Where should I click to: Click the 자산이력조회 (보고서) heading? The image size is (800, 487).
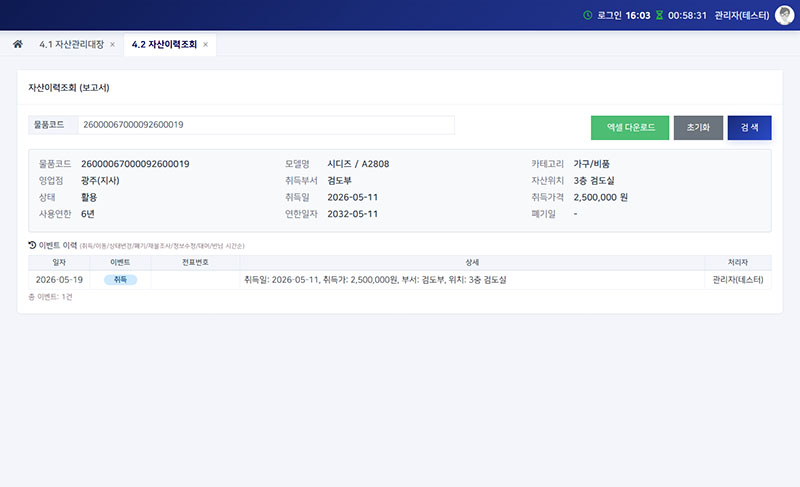tap(69, 88)
